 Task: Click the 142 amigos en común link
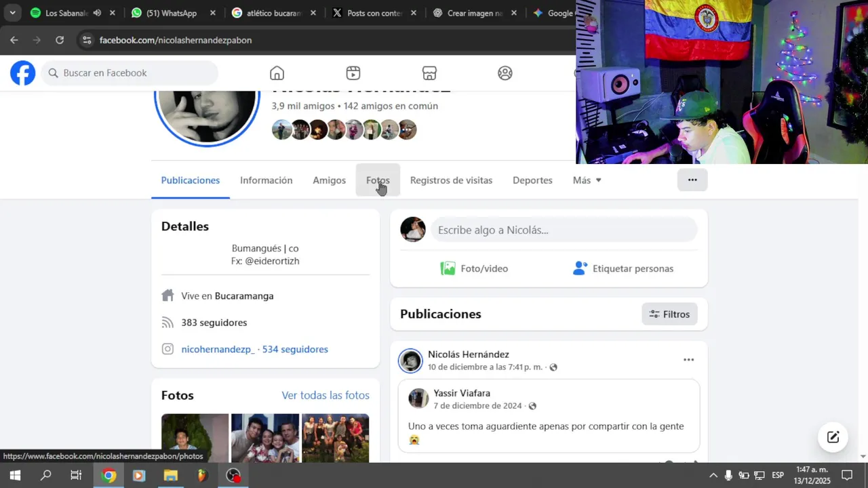click(391, 106)
